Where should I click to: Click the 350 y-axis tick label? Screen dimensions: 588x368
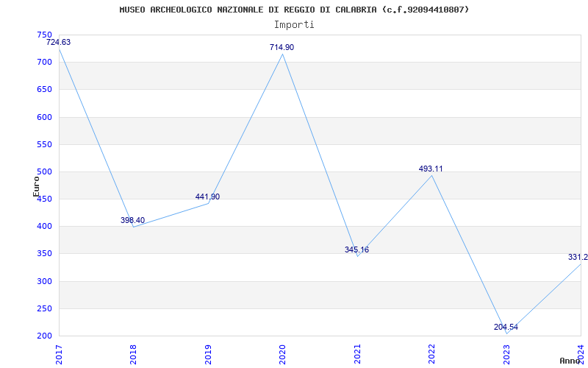(45, 254)
